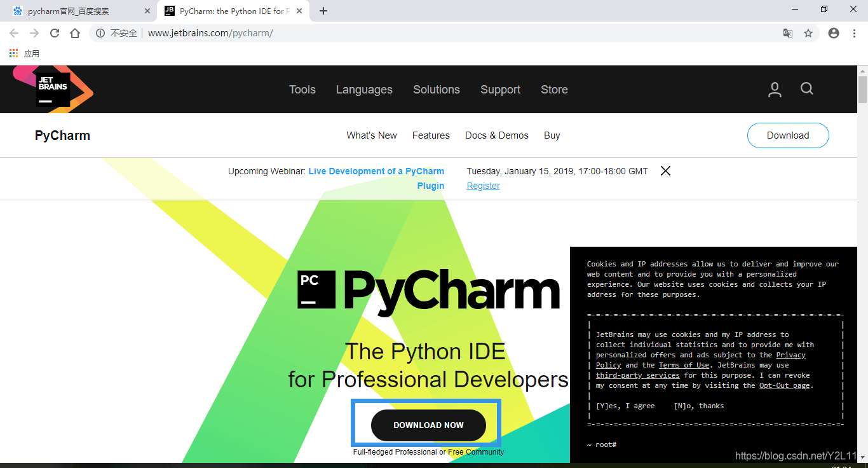Open the apps shortcut in bookmarks bar

click(x=24, y=53)
